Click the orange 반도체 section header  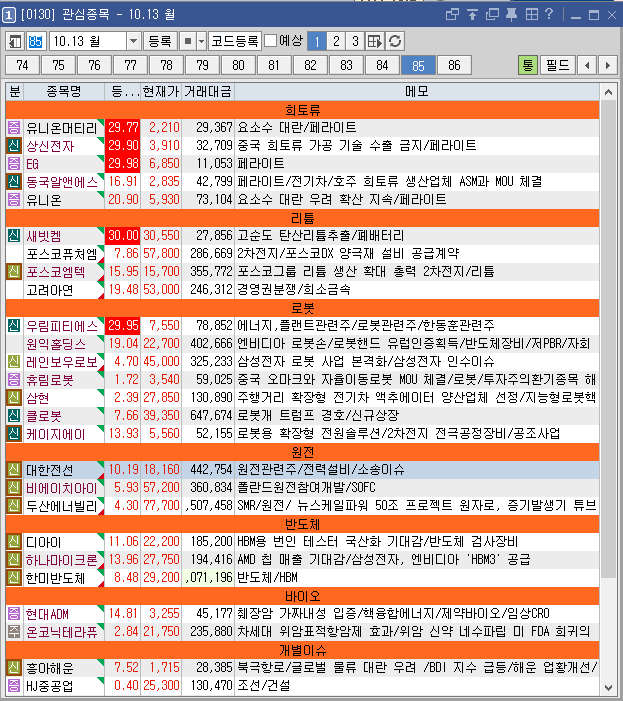click(x=302, y=524)
